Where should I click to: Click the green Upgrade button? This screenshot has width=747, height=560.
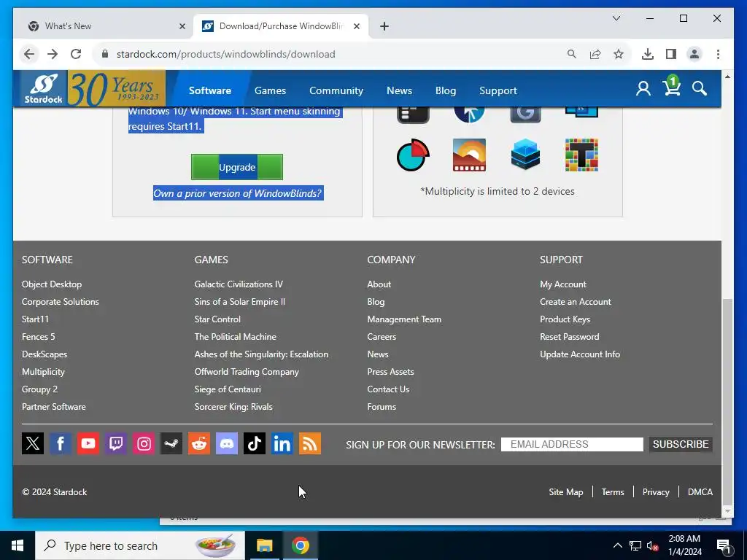click(x=237, y=167)
